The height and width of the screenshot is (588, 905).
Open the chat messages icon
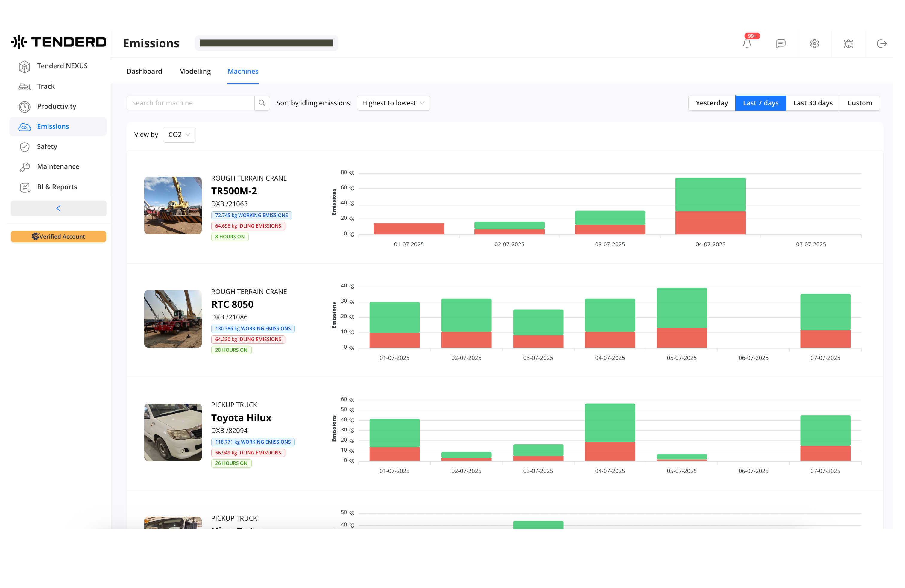781,44
